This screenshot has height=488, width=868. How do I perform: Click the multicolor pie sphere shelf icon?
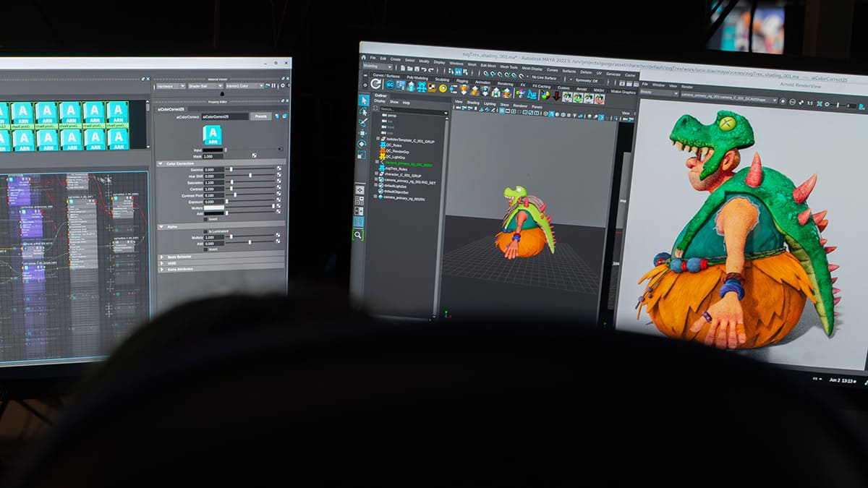pos(544,94)
